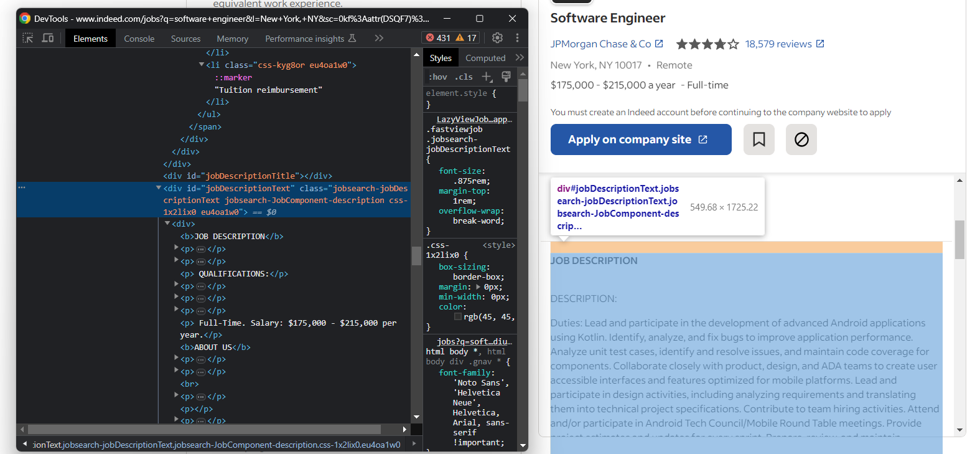The height and width of the screenshot is (454, 980).
Task: Open the jobs?q=soft…diu stylesheet link
Action: pyautogui.click(x=474, y=342)
